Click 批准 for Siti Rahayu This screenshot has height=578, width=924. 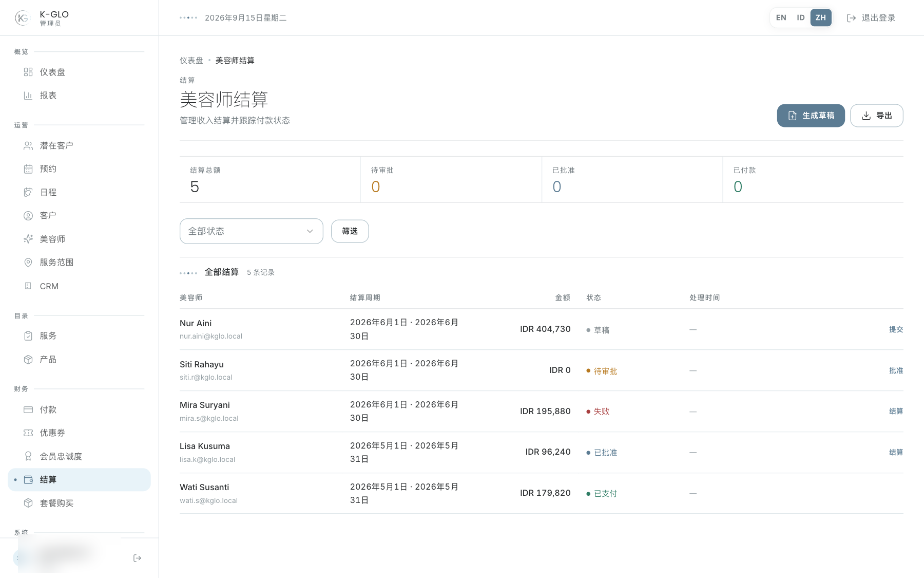click(x=896, y=370)
